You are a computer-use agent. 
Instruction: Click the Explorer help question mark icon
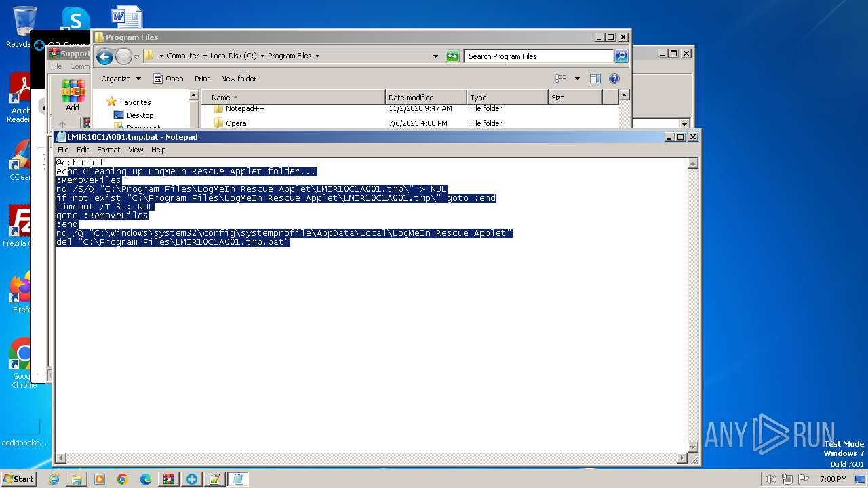click(x=614, y=79)
